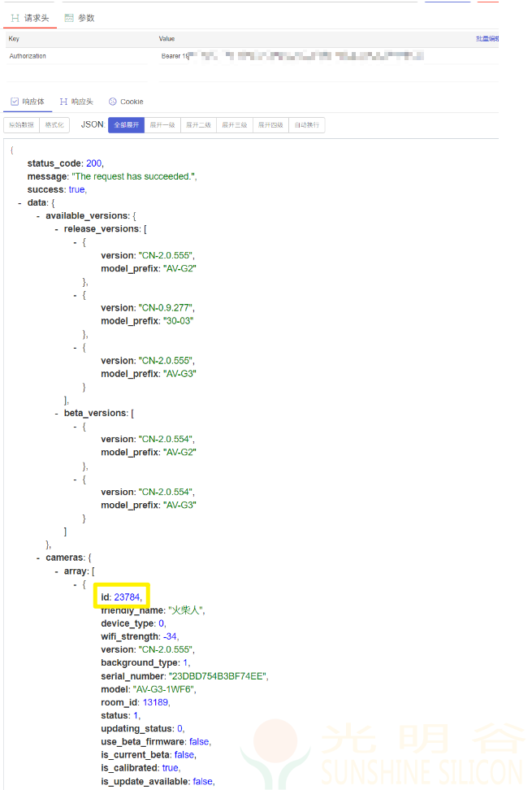Open the 参数 tab
This screenshot has height=790, width=532.
click(80, 17)
